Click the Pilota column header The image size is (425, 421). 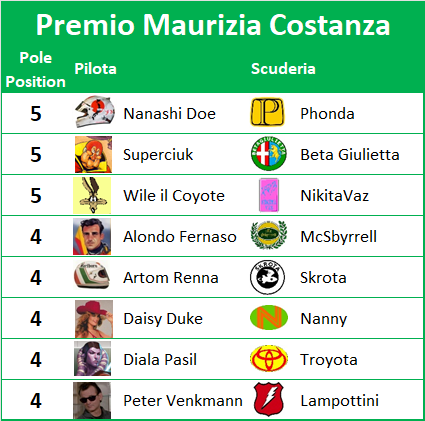[95, 69]
